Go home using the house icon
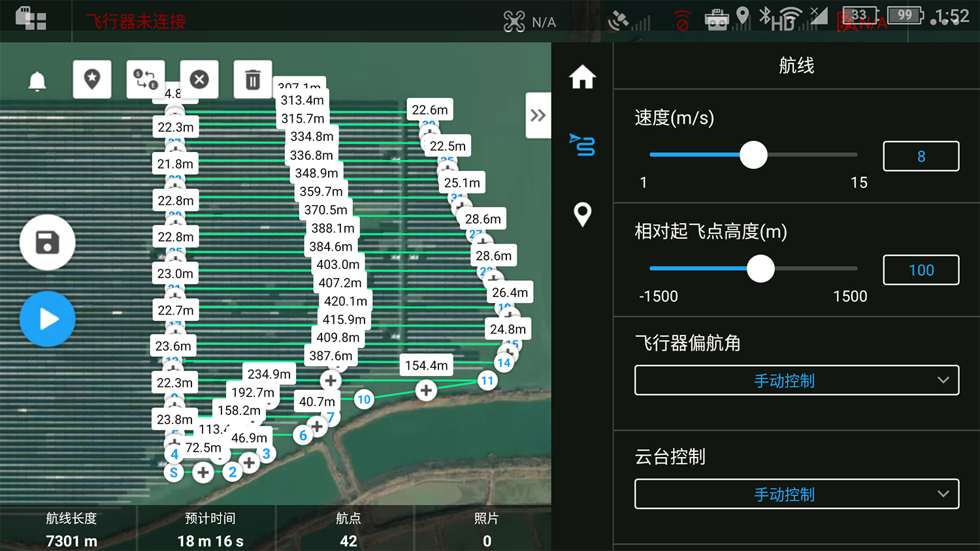 pyautogui.click(x=582, y=76)
